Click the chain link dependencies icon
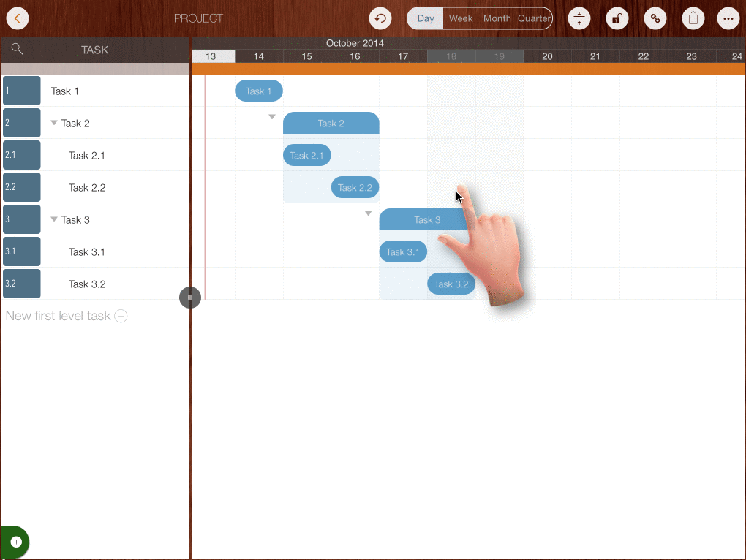746x560 pixels. click(655, 18)
